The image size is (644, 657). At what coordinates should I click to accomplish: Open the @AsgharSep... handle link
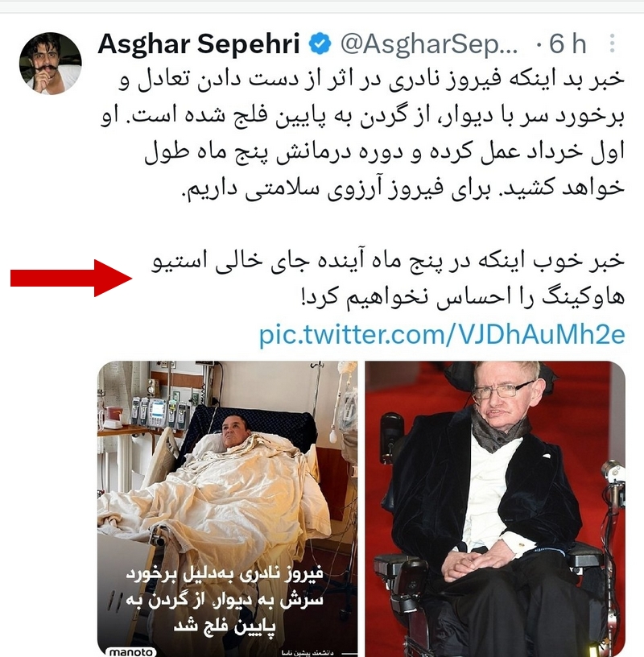pyautogui.click(x=429, y=44)
